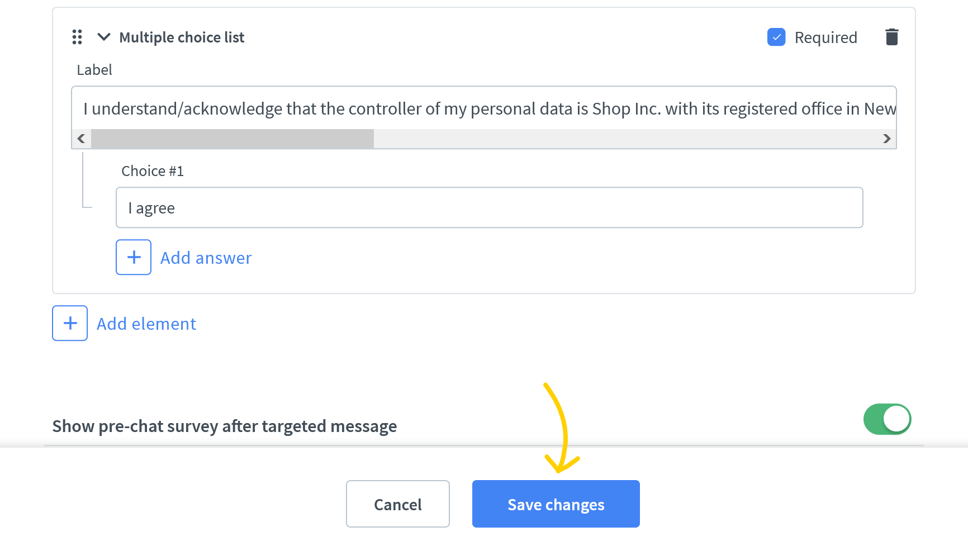
Task: Click the blue checkmark icon in the Required box
Action: pyautogui.click(x=776, y=37)
